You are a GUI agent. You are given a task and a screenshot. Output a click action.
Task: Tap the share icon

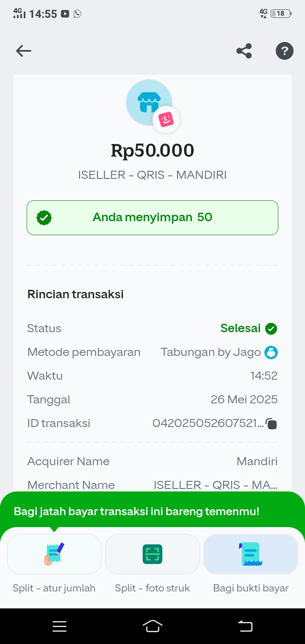click(244, 51)
